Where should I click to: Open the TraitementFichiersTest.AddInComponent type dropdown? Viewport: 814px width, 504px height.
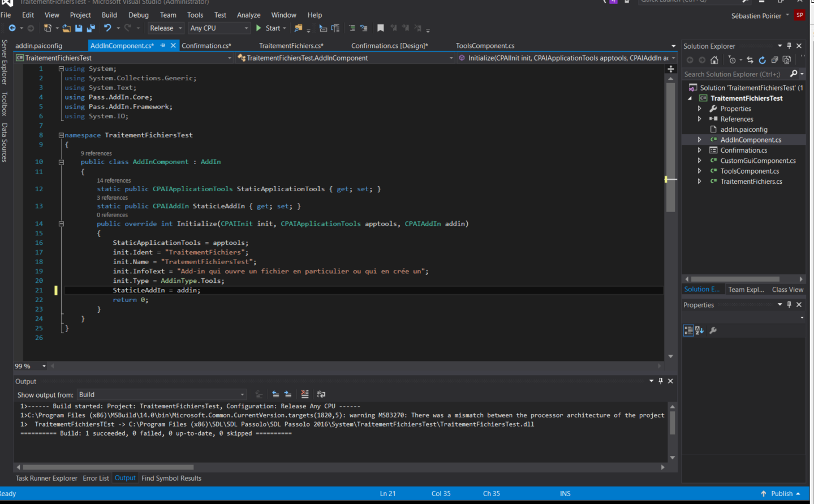coord(345,58)
